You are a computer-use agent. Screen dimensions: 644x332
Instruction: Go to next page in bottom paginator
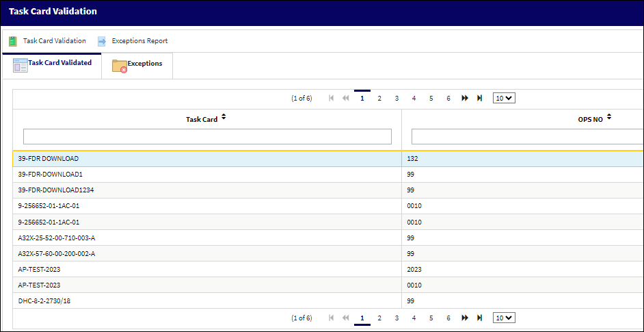(x=465, y=318)
